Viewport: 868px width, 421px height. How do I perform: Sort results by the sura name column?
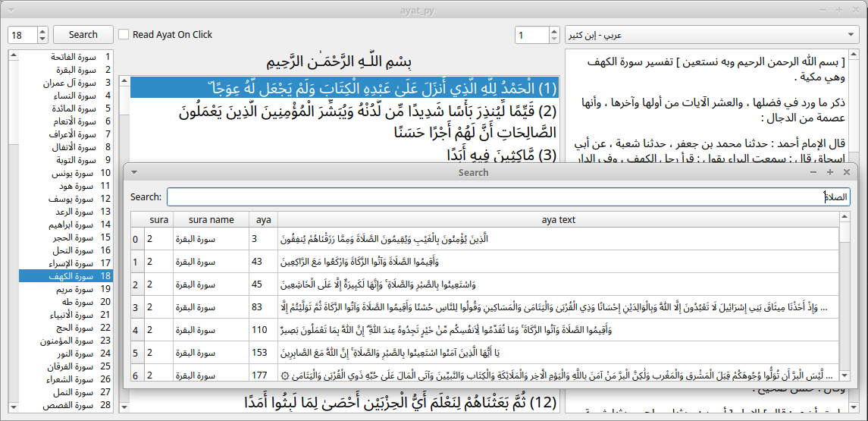click(211, 220)
